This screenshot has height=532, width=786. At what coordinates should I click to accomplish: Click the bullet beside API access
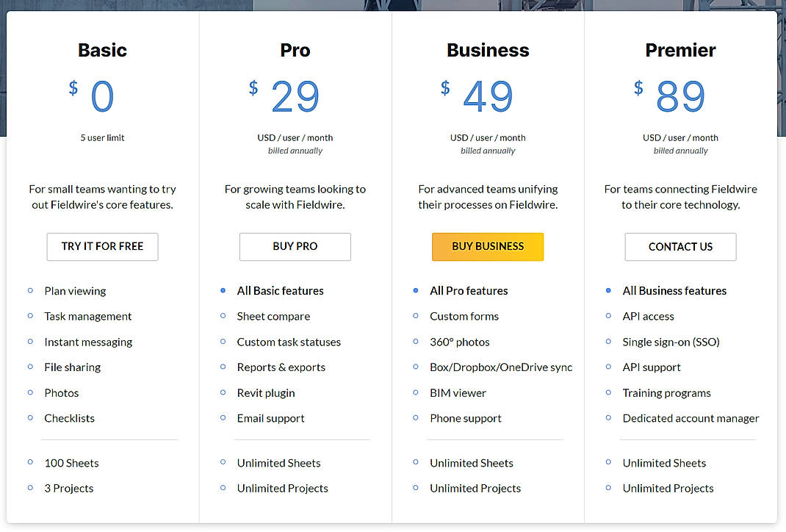608,317
